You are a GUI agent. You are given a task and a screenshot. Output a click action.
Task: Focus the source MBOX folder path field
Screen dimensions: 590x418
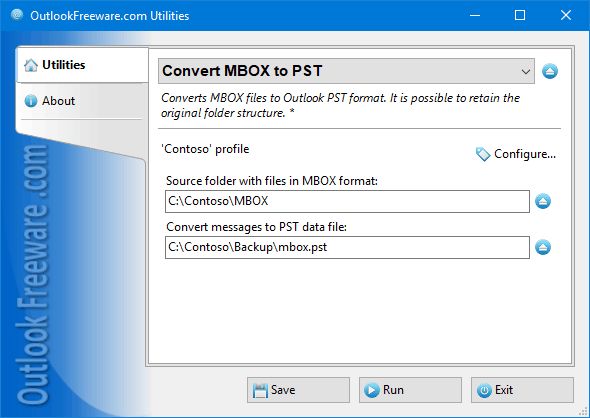[x=347, y=201]
